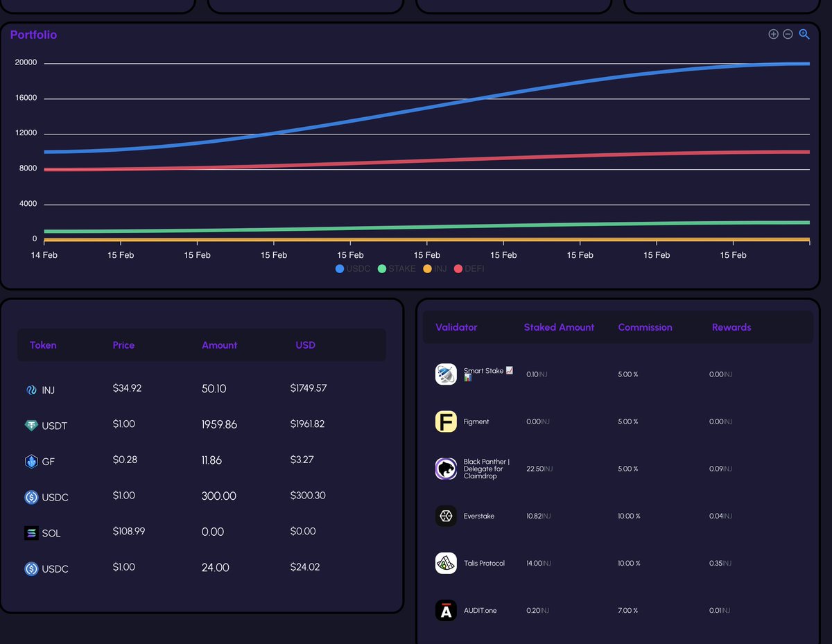Open the Token column header sorter

tap(43, 345)
